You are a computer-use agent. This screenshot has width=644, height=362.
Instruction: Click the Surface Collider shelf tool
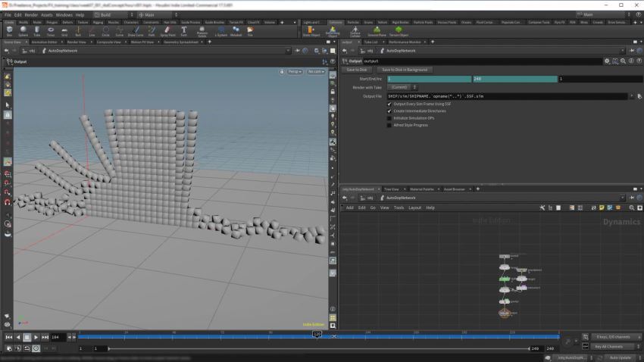355,32
